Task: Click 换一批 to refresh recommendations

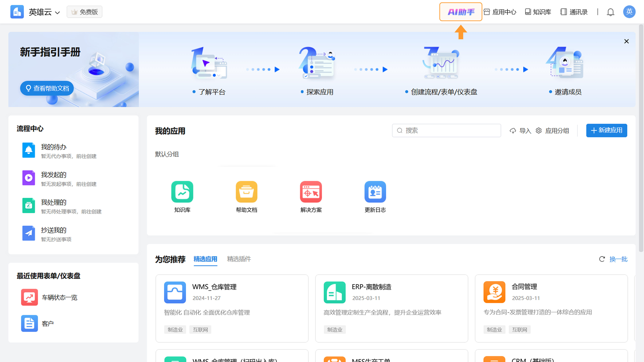Action: (x=619, y=259)
